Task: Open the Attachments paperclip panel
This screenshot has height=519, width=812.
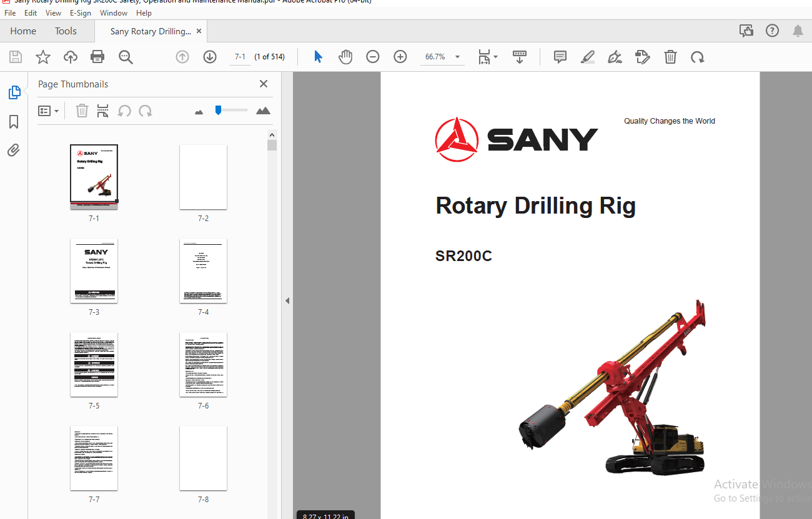Action: [14, 151]
